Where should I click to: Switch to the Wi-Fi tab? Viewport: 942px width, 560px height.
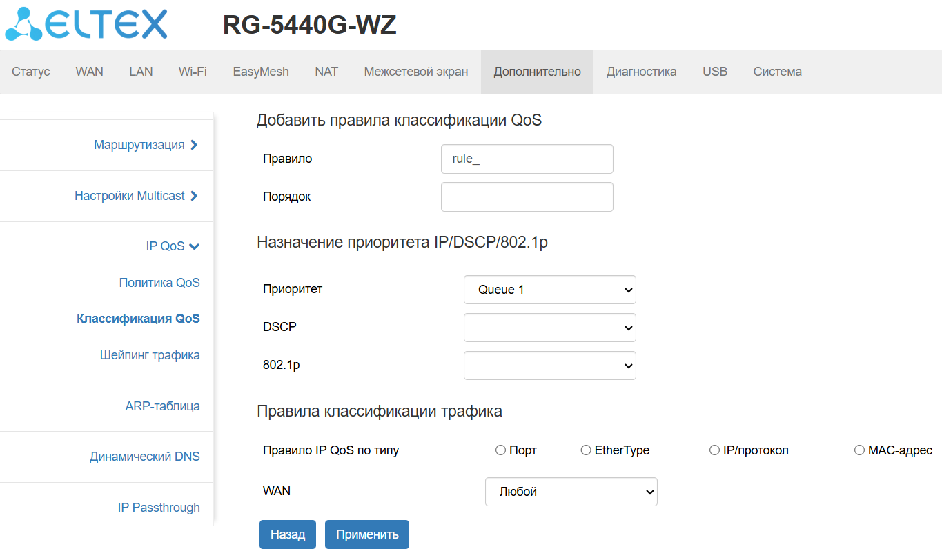click(193, 72)
